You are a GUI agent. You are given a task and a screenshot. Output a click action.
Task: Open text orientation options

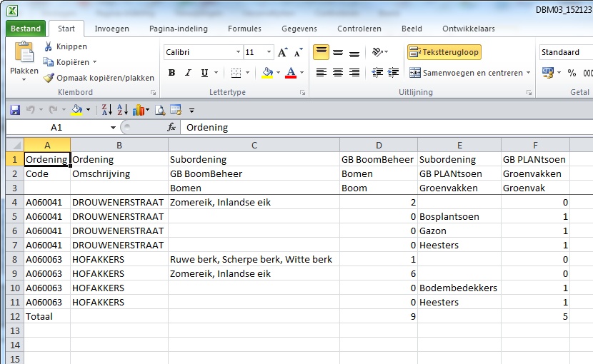pyautogui.click(x=379, y=52)
